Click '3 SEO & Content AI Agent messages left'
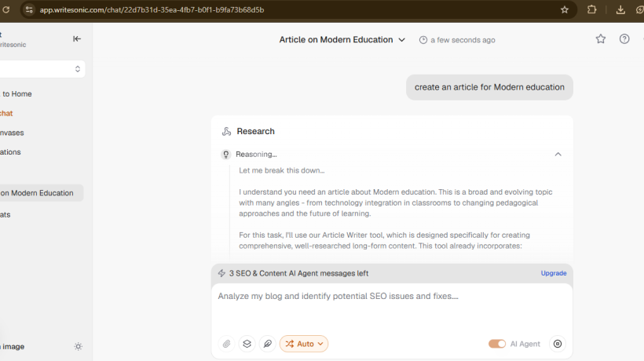This screenshot has width=644, height=361. [298, 273]
